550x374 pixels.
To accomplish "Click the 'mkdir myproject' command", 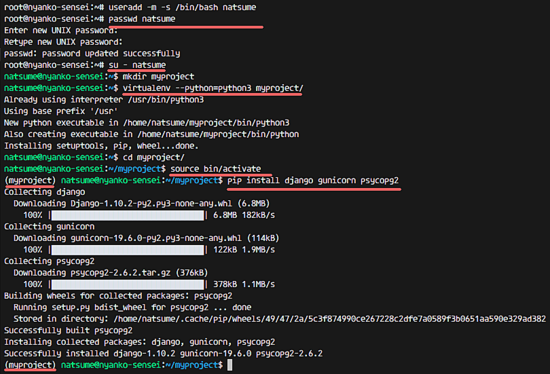I will [x=158, y=77].
